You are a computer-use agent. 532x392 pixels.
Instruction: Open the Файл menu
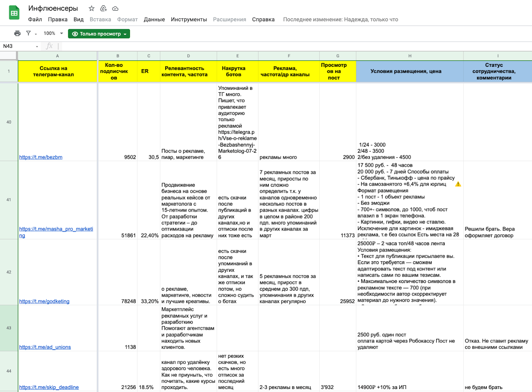coord(35,19)
